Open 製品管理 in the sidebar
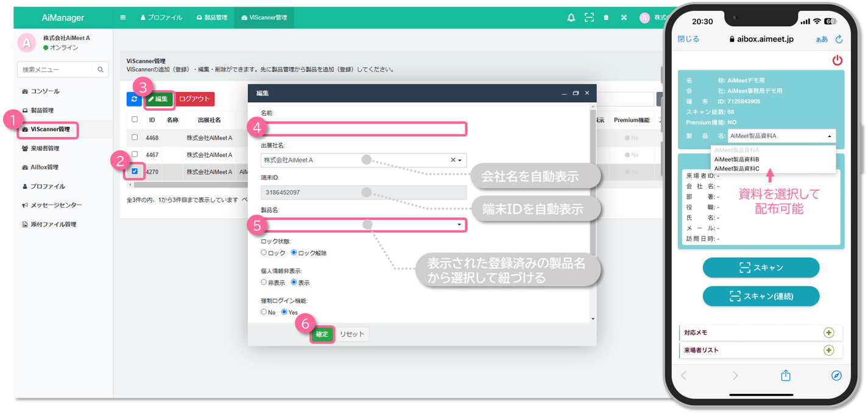Viewport: 868px width, 414px height. (38, 110)
